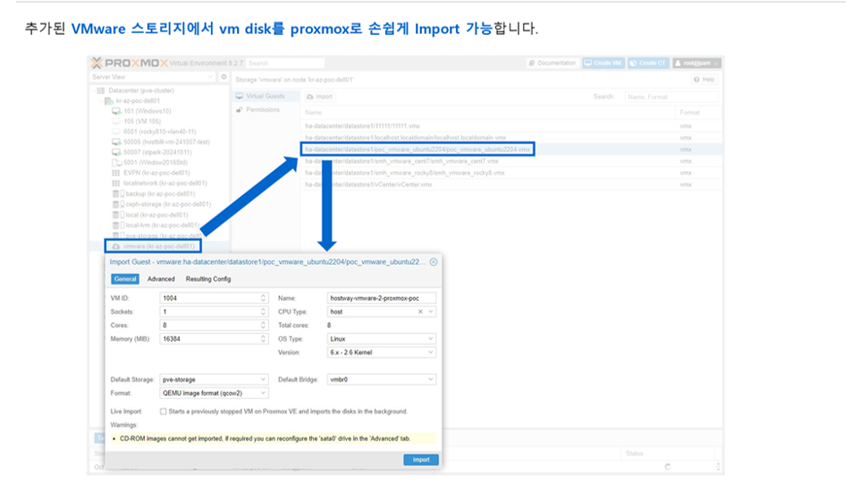Open Permissions panel tab
Screen dimensions: 868x485
click(x=266, y=110)
